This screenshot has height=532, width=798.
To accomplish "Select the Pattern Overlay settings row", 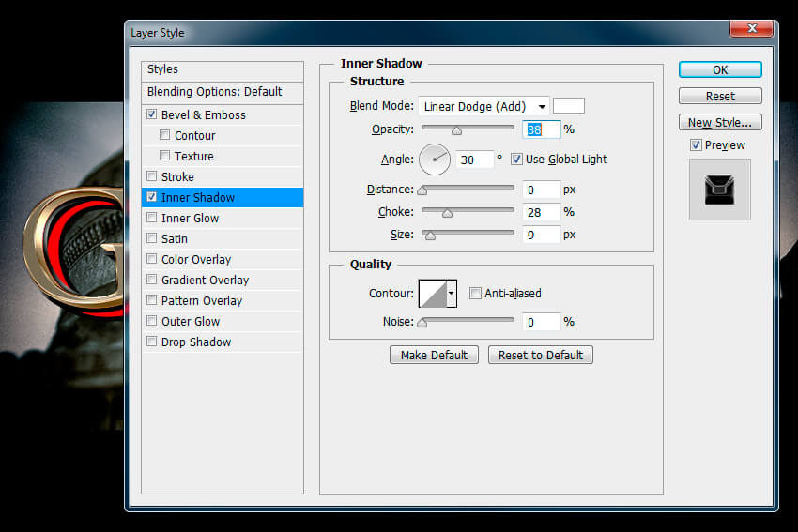I will [x=223, y=300].
